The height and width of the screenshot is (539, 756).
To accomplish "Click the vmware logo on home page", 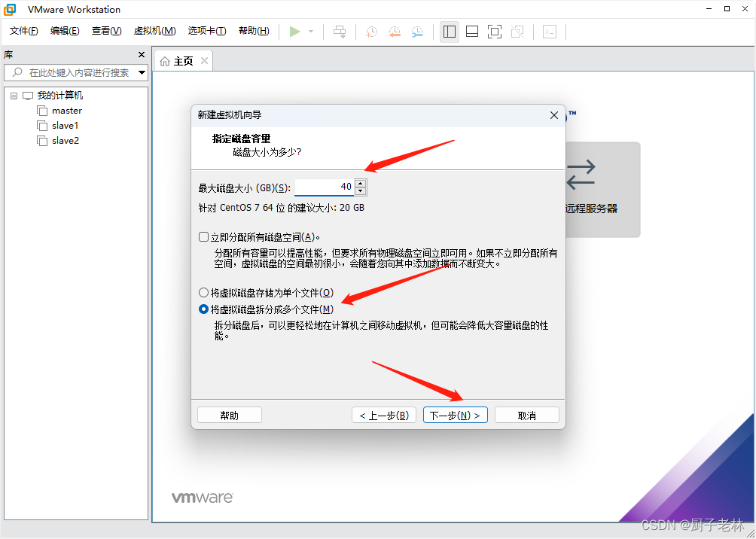I will (x=203, y=497).
